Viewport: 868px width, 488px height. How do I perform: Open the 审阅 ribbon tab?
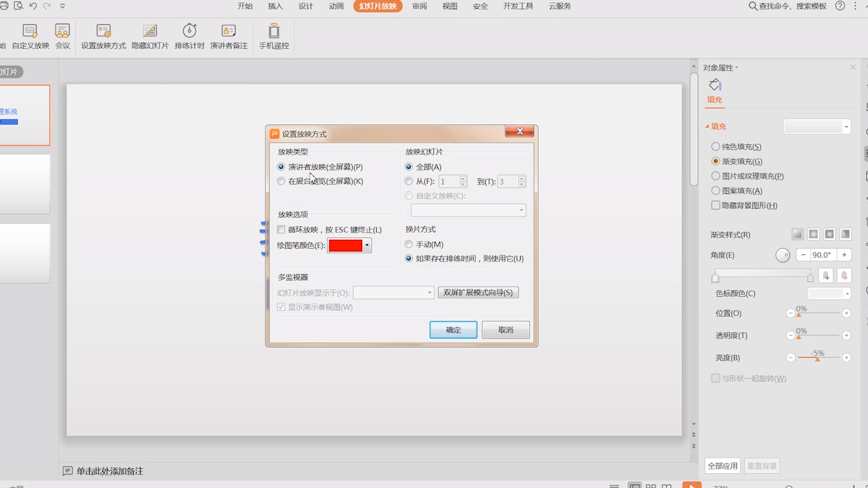point(420,6)
